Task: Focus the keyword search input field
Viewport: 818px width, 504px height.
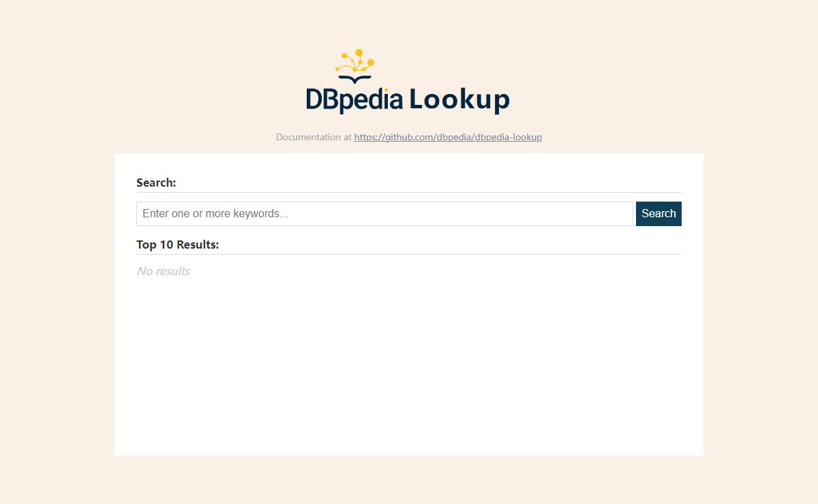Action: (384, 214)
